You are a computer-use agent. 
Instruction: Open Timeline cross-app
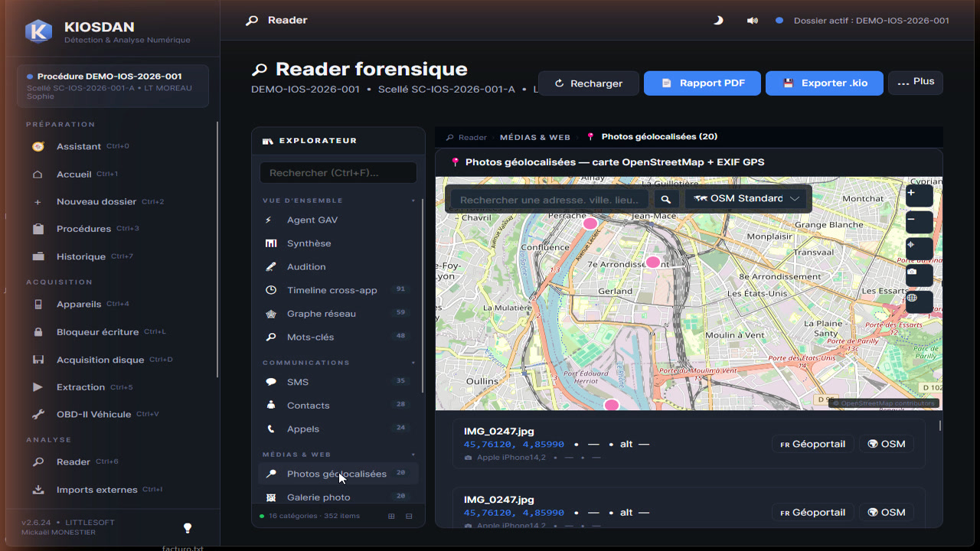coord(337,290)
